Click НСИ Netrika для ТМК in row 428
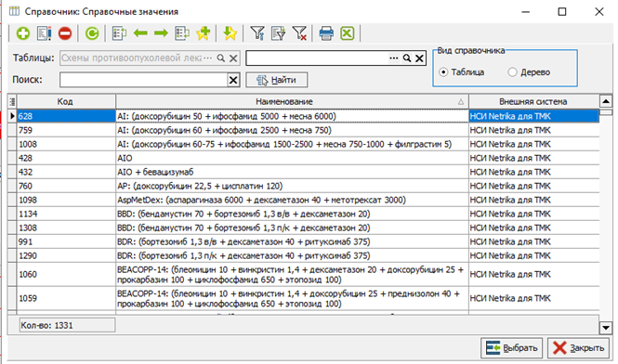The height and width of the screenshot is (364, 618). 510,159
